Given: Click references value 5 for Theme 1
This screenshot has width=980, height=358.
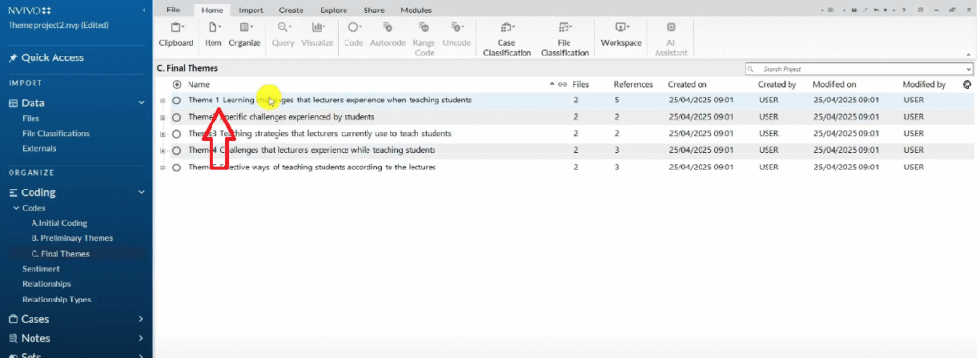Looking at the screenshot, I should click(x=616, y=100).
